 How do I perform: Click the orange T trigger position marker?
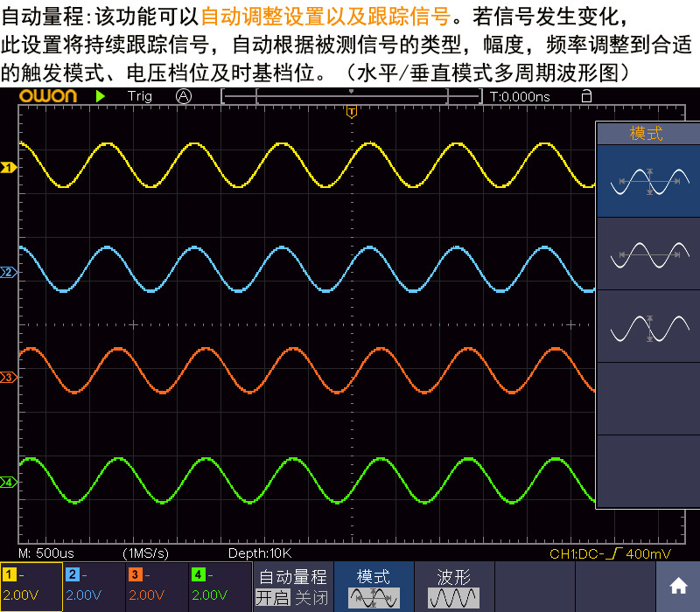(x=351, y=112)
